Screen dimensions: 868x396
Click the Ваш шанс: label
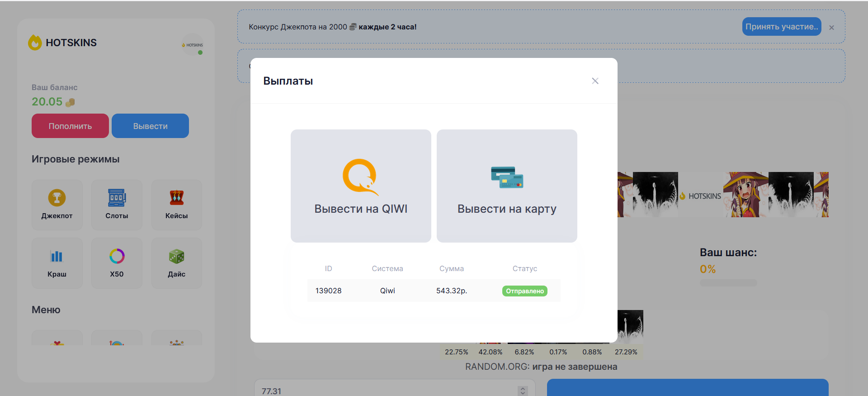728,252
